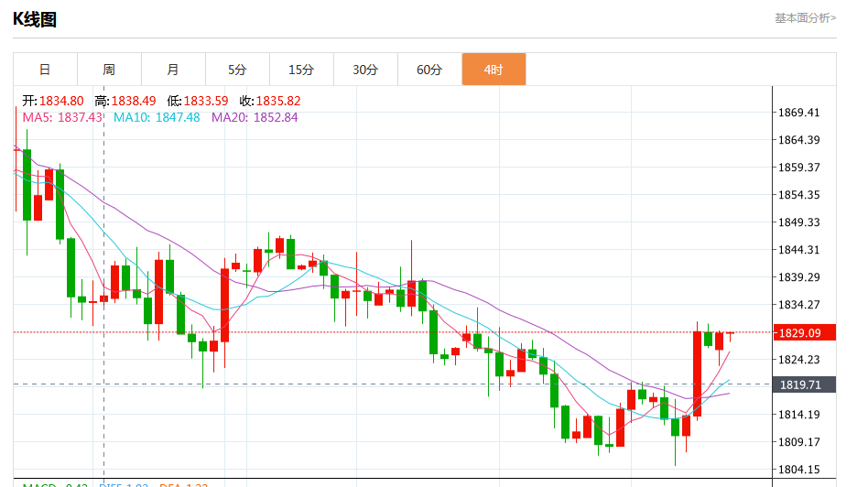
Task: Click the tall red breakout candle near 1829
Action: click(x=698, y=373)
